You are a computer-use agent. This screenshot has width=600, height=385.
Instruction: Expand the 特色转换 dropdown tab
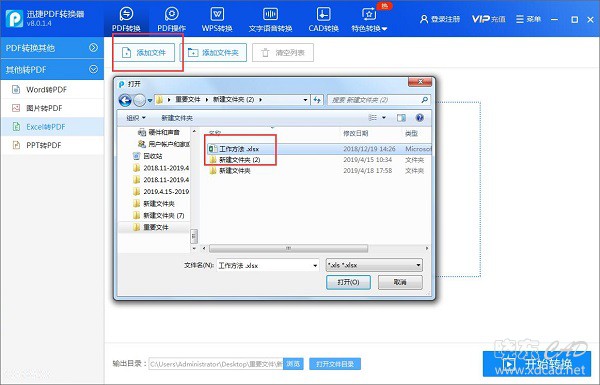[x=369, y=19]
